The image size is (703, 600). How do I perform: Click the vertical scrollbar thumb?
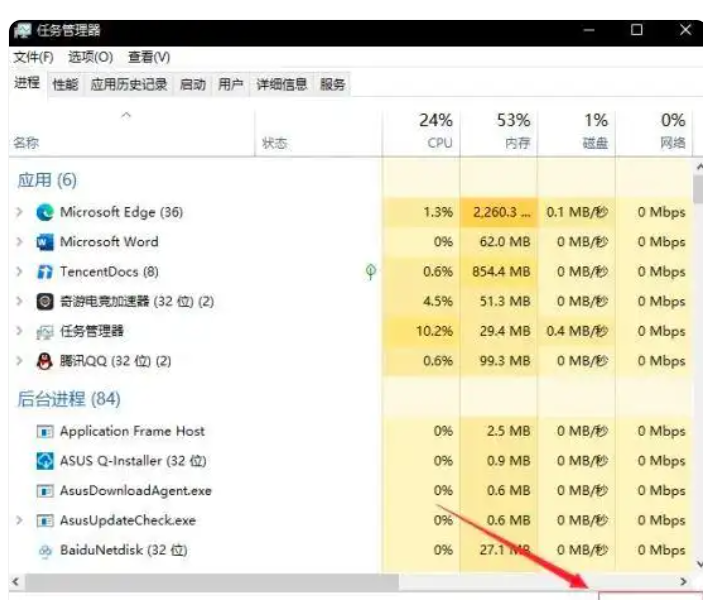(x=698, y=189)
